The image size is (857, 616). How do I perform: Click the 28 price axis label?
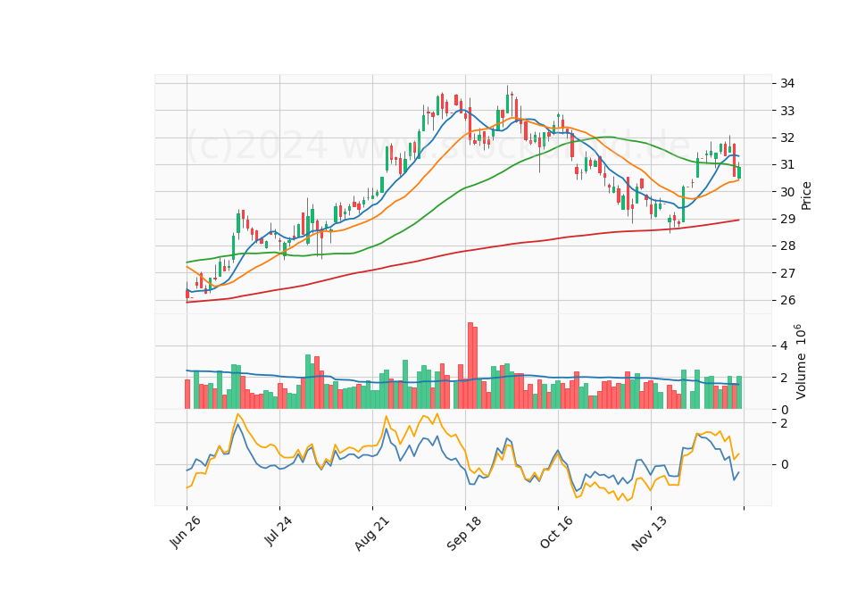pos(787,246)
